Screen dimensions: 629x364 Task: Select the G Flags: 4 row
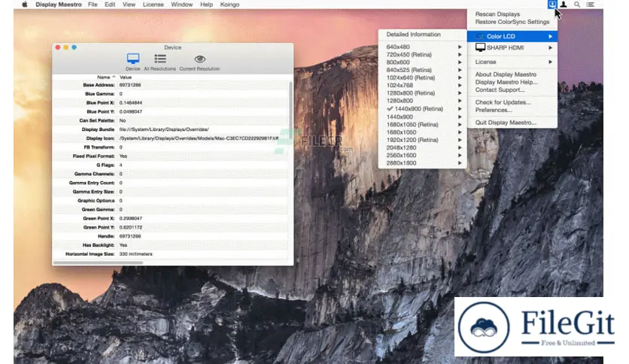click(x=171, y=165)
